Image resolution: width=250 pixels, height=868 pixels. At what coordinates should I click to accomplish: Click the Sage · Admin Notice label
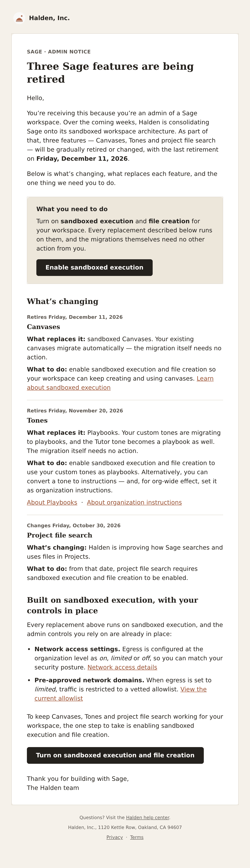tap(59, 52)
